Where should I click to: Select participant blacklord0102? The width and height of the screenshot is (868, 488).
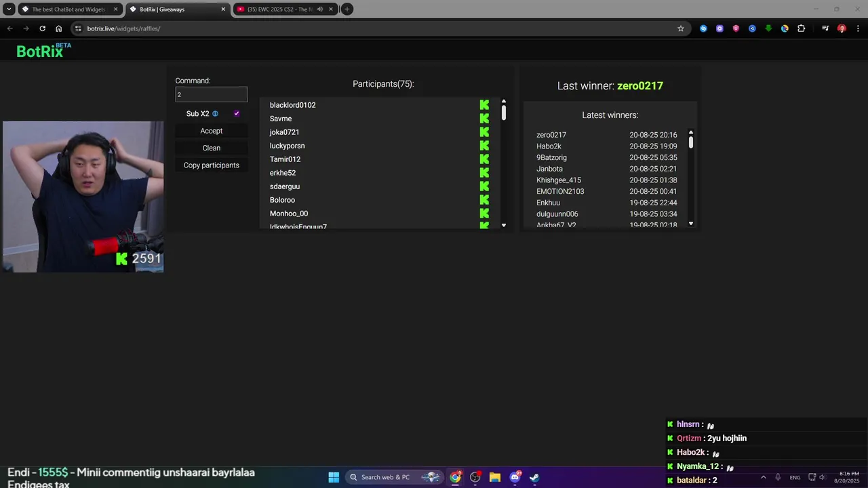[x=293, y=105]
